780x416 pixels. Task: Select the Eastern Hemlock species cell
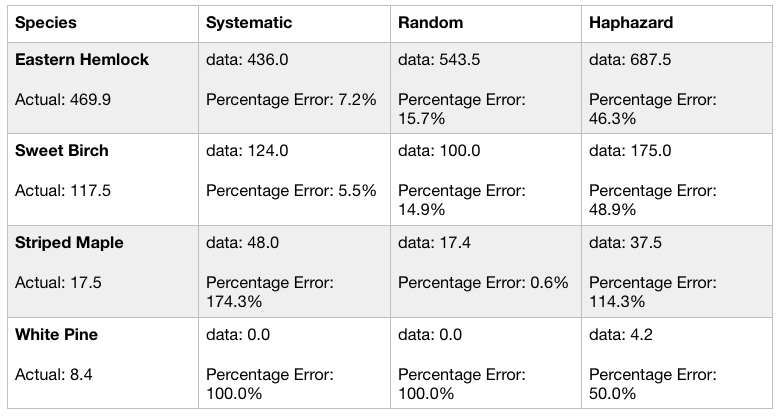click(82, 60)
